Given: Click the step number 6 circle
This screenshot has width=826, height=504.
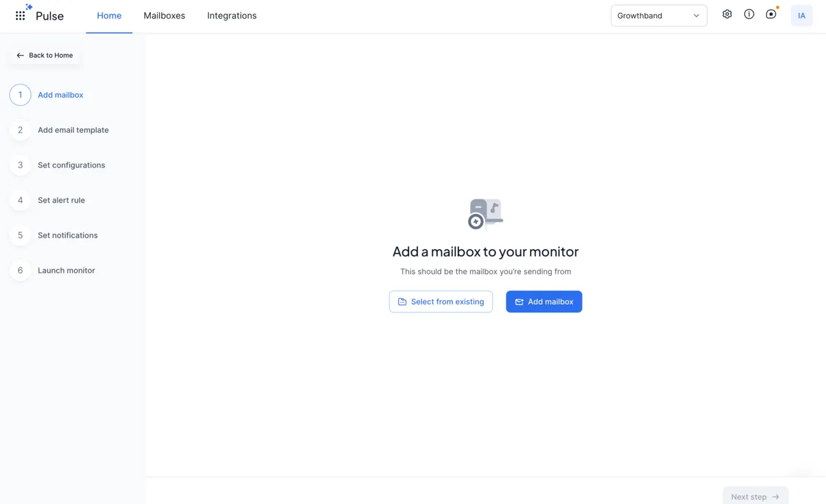Looking at the screenshot, I should [x=20, y=271].
